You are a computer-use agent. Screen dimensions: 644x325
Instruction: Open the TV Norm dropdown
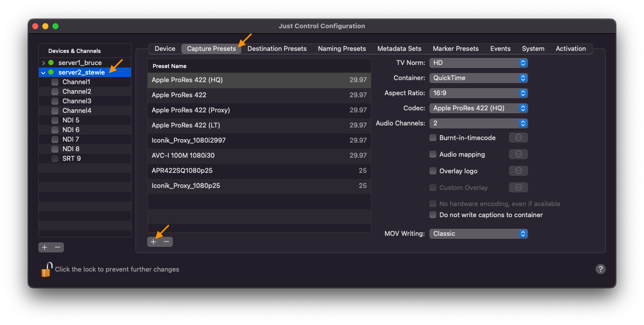pos(478,63)
